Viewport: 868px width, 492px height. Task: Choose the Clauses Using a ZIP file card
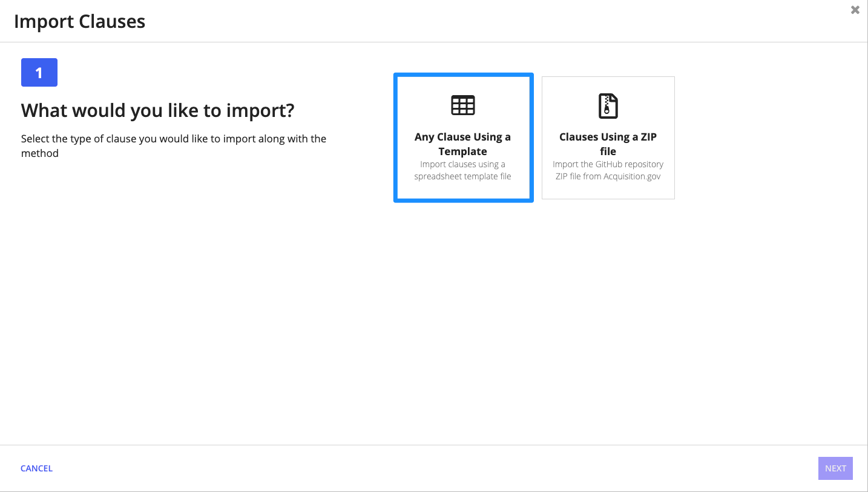coord(608,138)
